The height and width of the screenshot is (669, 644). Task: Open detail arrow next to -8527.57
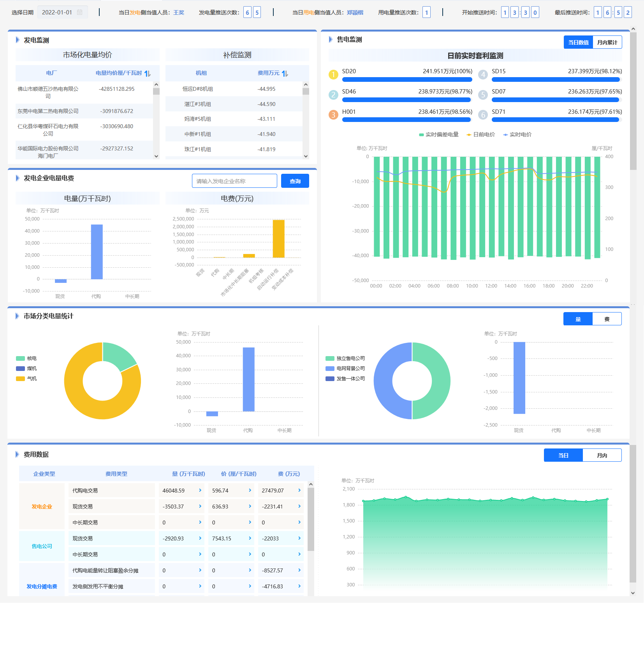coord(299,570)
